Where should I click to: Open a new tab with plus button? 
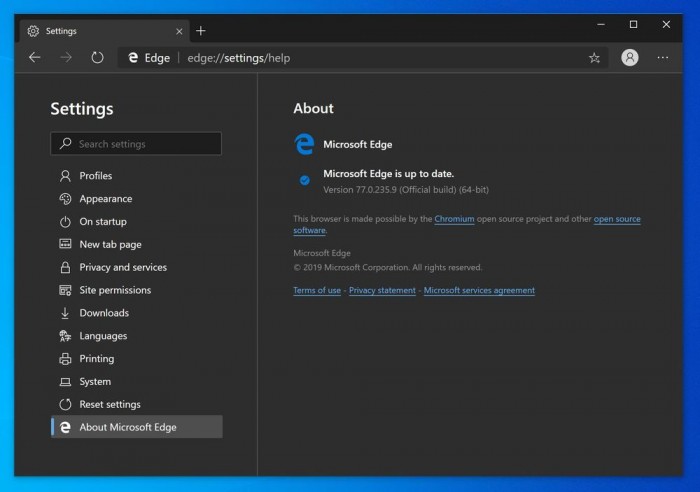tap(201, 31)
